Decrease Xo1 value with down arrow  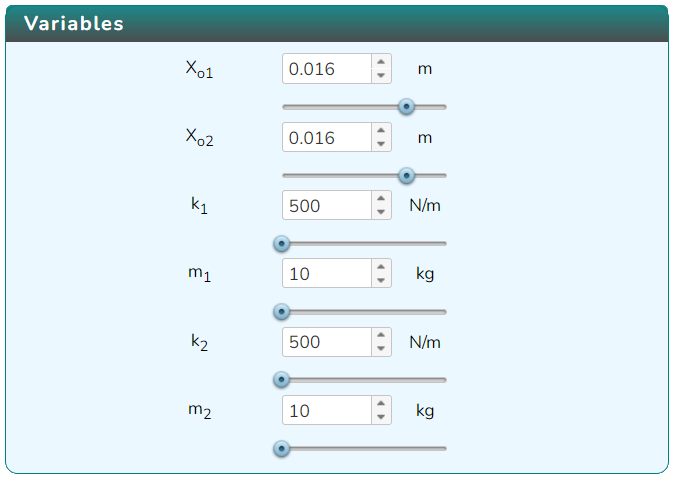pos(381,75)
